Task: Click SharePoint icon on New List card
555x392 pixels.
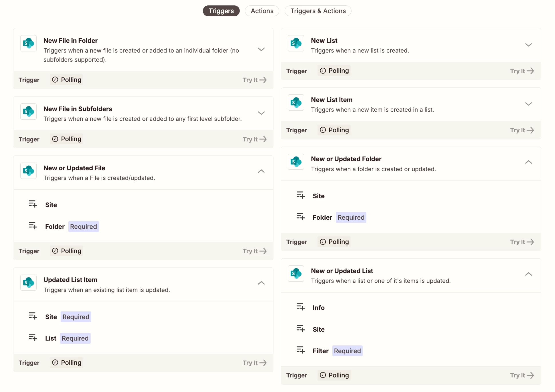Action: pos(296,43)
